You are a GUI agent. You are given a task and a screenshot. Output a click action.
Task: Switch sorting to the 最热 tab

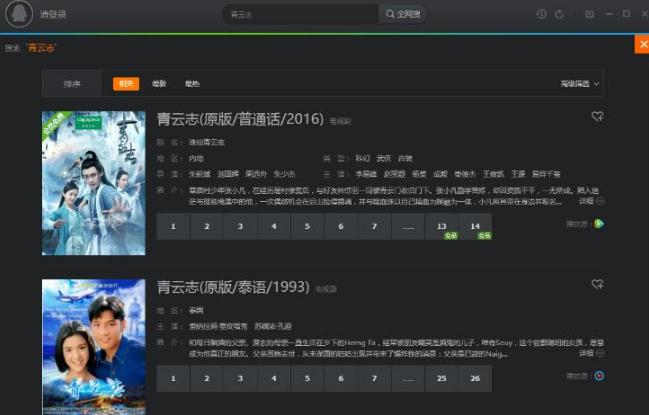coord(192,84)
